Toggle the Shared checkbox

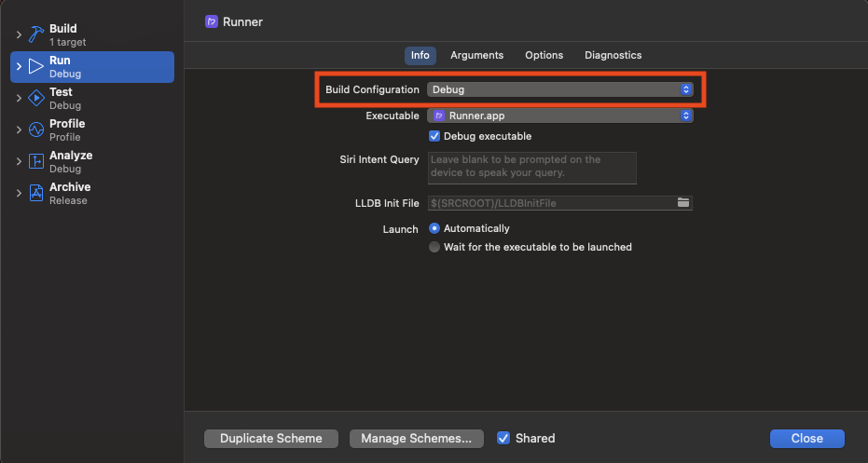[x=503, y=438]
